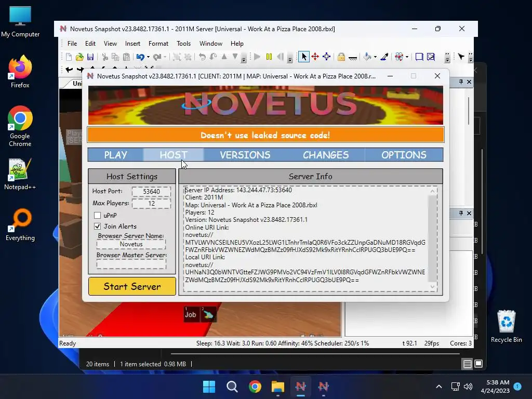Image resolution: width=532 pixels, height=399 pixels.
Task: Click the New file icon in the toolbar
Action: pyautogui.click(x=69, y=57)
